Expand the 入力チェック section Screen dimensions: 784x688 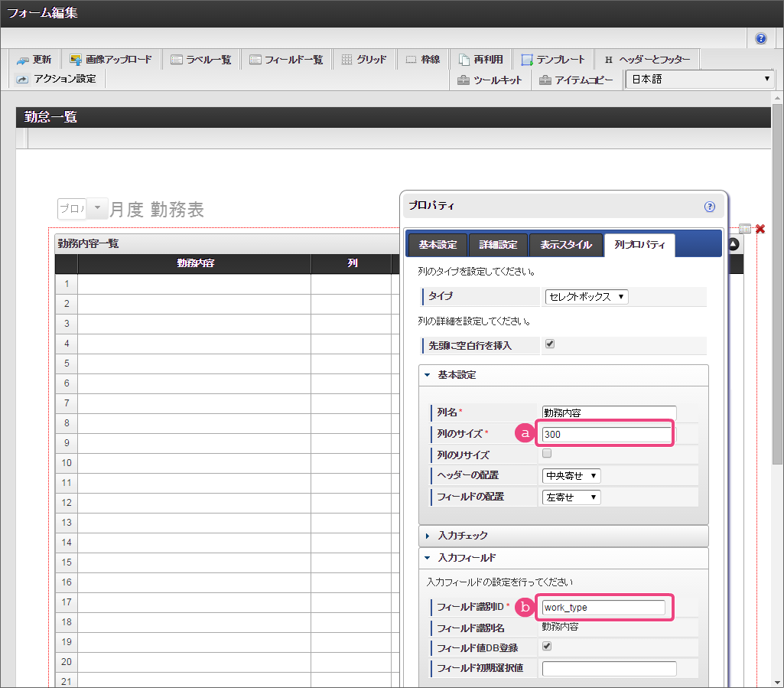coord(462,536)
